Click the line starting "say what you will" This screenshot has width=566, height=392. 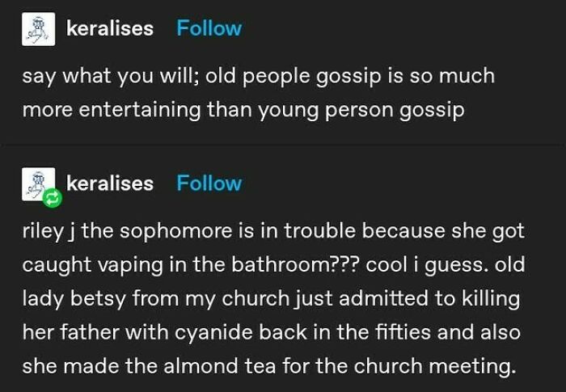[x=259, y=77]
